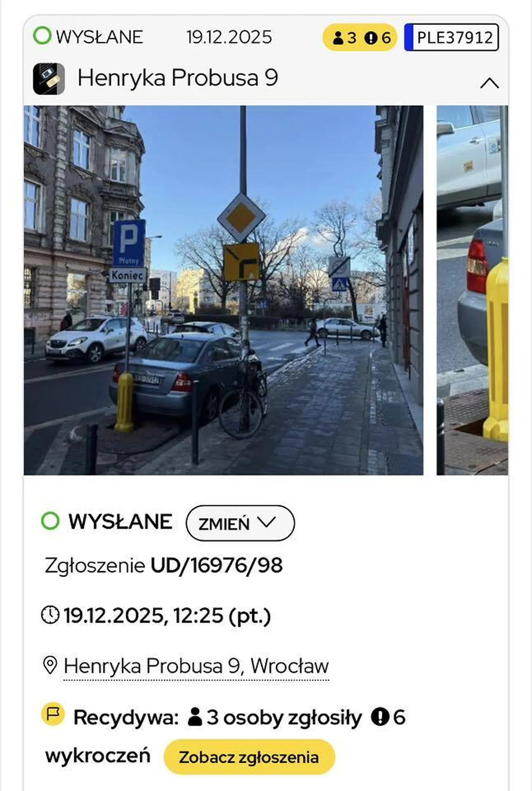The width and height of the screenshot is (532, 791).
Task: Click the clock icon beside 12:25 timestamp
Action: (50, 615)
